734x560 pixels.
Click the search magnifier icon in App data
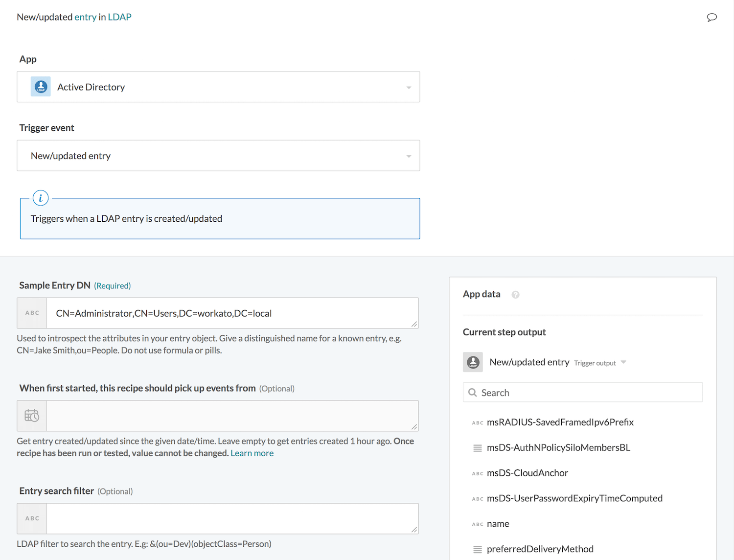point(473,393)
